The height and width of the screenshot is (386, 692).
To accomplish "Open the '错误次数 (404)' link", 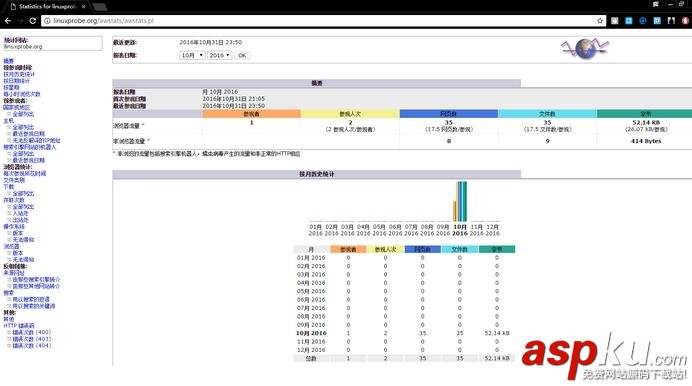I will point(32,345).
